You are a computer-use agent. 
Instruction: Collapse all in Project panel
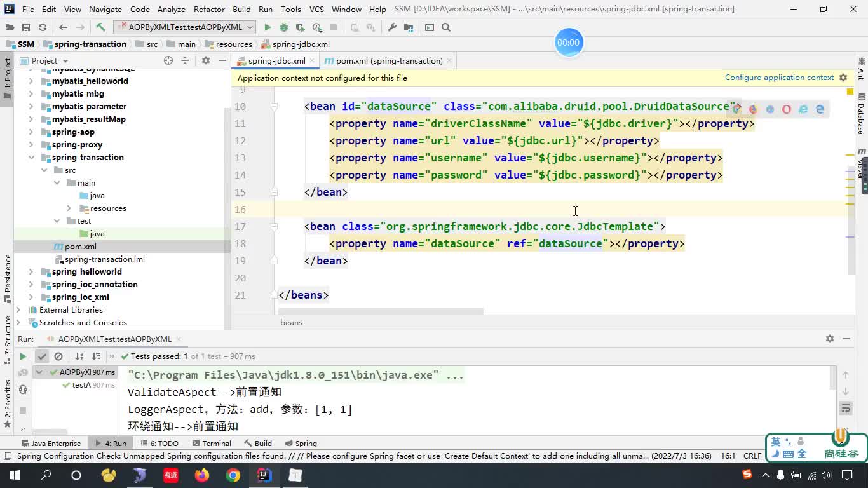[x=185, y=60]
